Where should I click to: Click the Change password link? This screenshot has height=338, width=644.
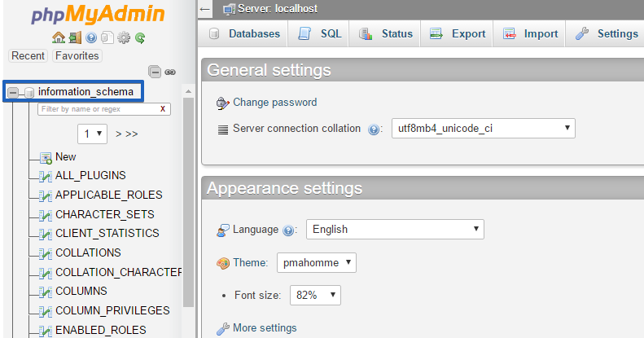tap(274, 103)
